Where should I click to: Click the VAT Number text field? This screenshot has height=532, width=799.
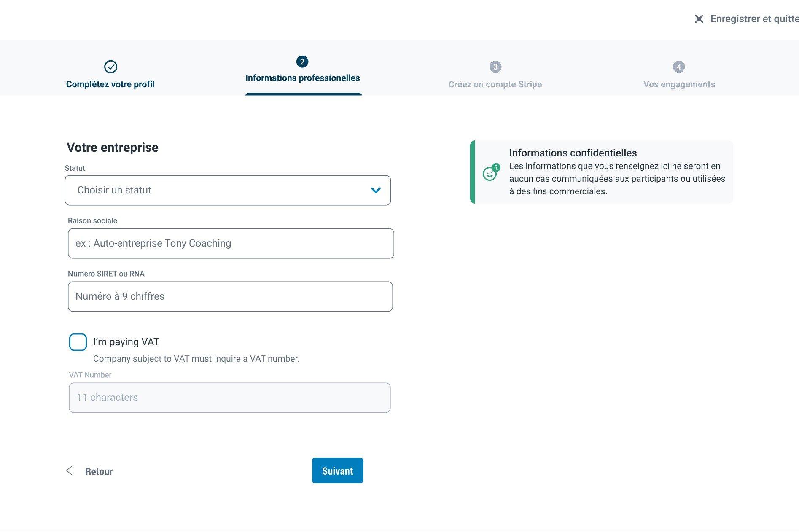(x=229, y=398)
